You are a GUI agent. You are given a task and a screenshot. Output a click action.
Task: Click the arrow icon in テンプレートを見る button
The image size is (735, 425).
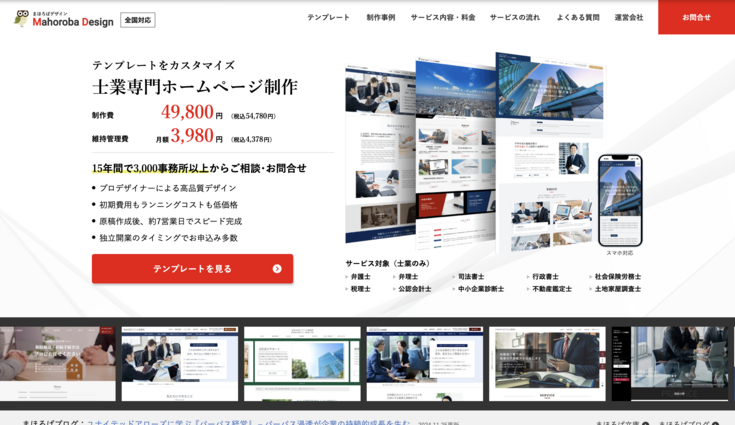277,269
